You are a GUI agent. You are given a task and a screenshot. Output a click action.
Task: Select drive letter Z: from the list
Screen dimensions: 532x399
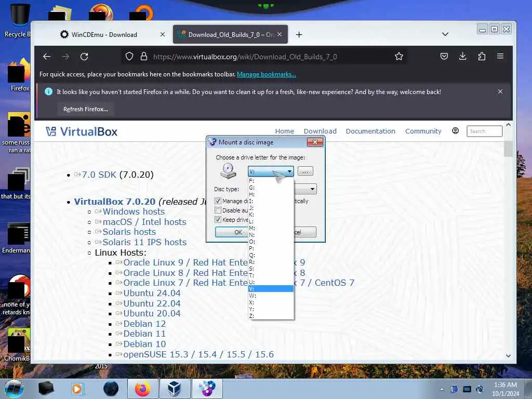click(x=271, y=316)
